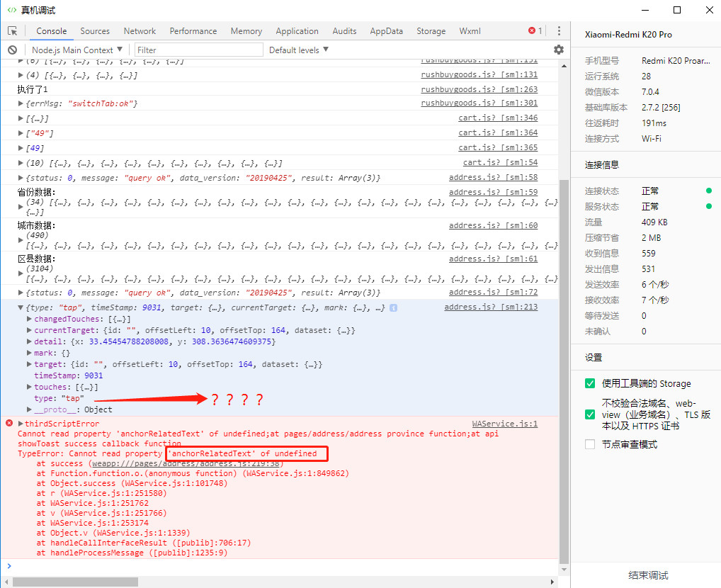Open the Audits tab
Viewport: 721px width, 588px height.
coord(344,31)
